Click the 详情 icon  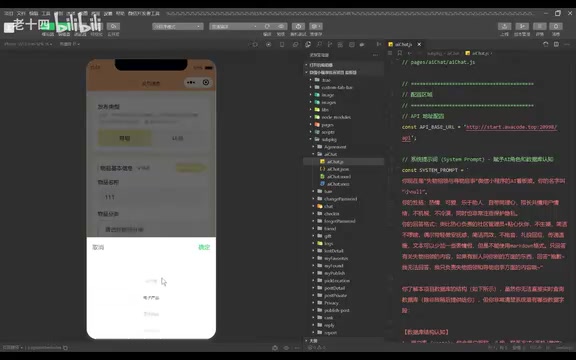click(x=539, y=26)
